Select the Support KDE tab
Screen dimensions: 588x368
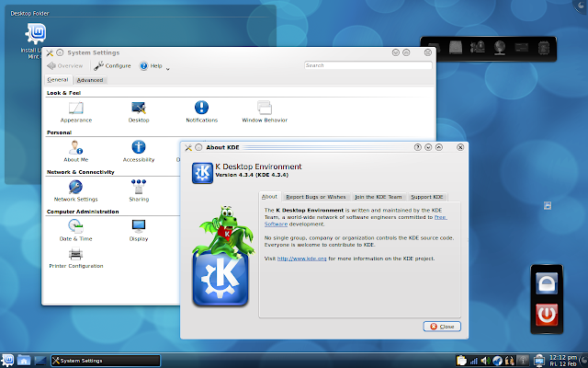(426, 197)
